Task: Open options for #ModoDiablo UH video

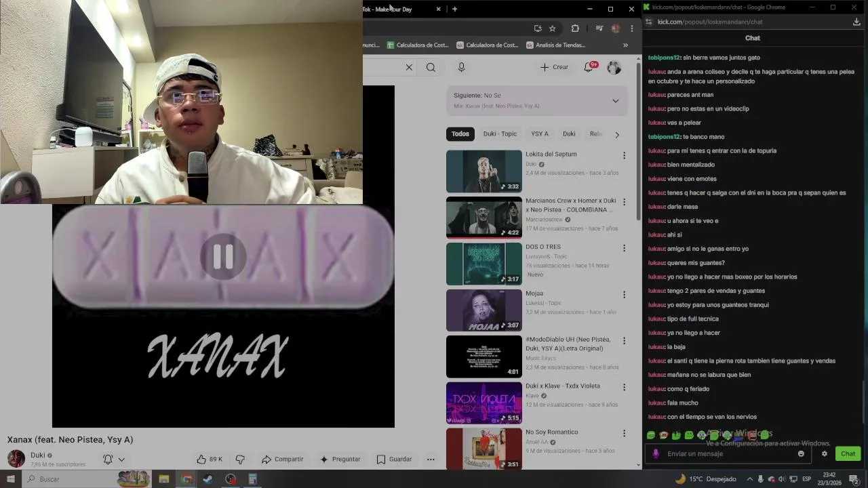Action: [x=624, y=341]
